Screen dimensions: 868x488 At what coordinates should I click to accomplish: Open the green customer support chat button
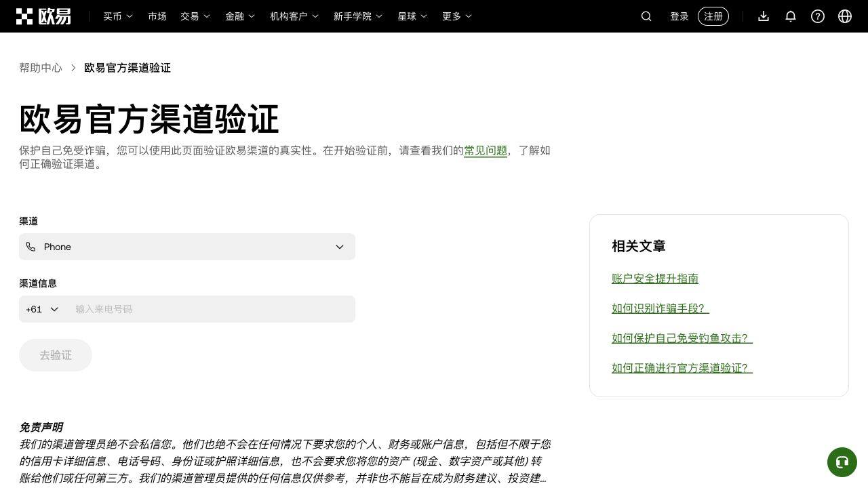(842, 462)
